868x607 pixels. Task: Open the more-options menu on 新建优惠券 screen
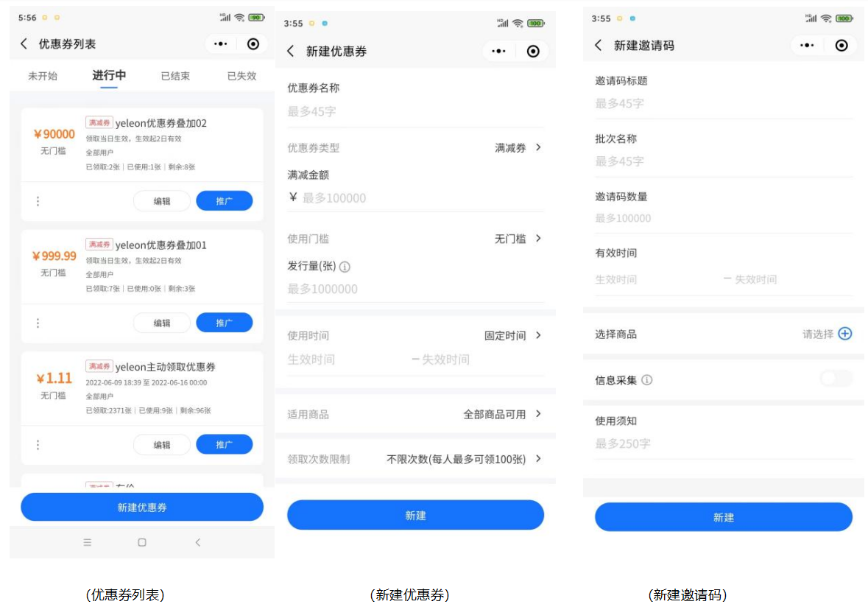point(498,52)
